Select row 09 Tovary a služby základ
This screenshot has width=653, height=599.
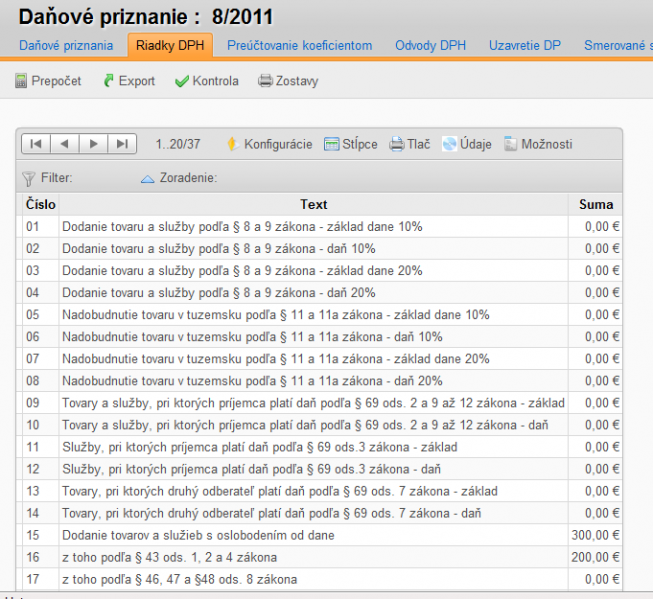(319, 403)
